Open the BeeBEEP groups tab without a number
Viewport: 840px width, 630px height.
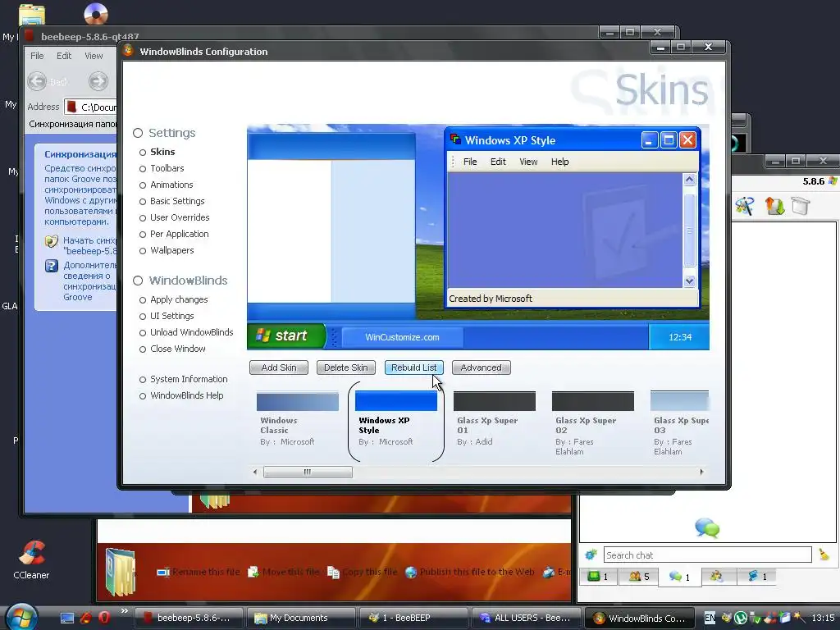(718, 577)
